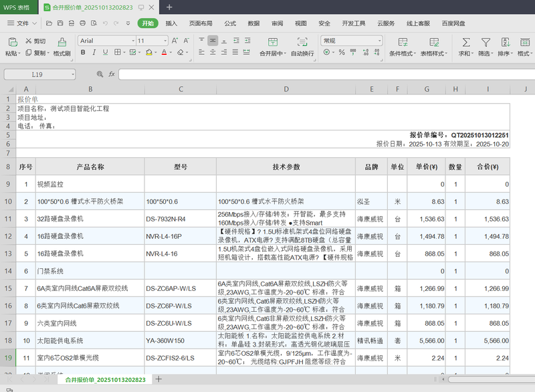Open the Formulas (公式) ribbon tab
Screen dimensions: 535x392
point(230,23)
